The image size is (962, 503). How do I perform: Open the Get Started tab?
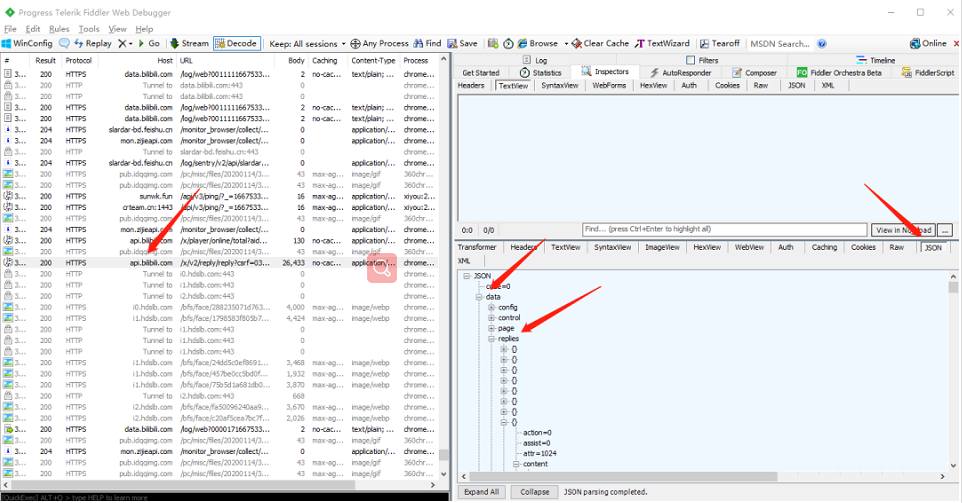[x=480, y=72]
